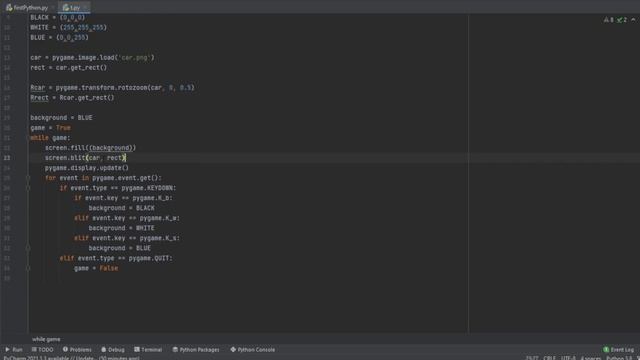Click 'screen.blit(car, rect)' line
This screenshot has height=360, width=640.
[85, 158]
